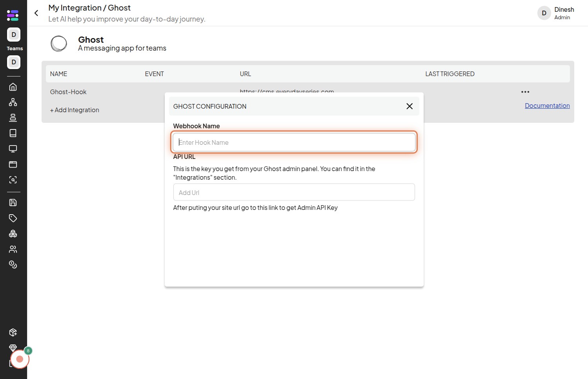Go to Home via the house icon
This screenshot has width=588, height=379.
13,87
